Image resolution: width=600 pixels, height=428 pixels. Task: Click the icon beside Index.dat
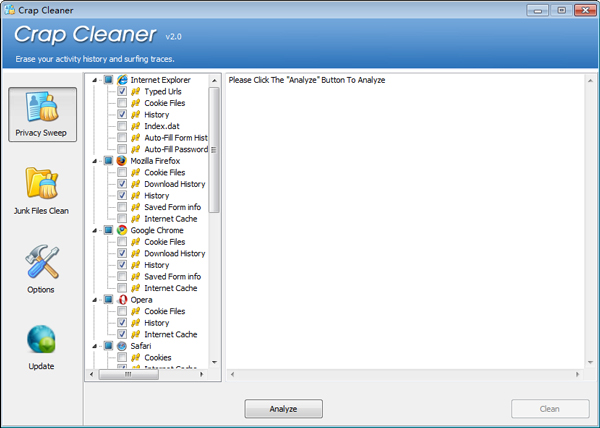pos(135,126)
